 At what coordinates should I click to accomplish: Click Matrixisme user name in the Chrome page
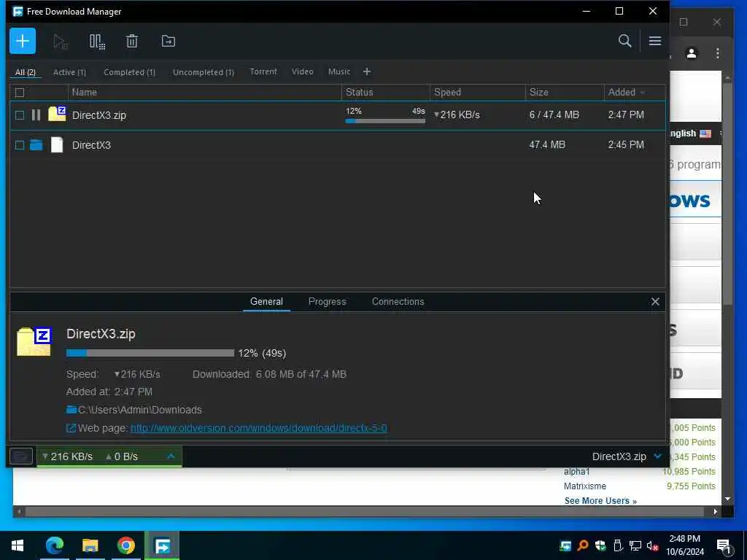584,486
